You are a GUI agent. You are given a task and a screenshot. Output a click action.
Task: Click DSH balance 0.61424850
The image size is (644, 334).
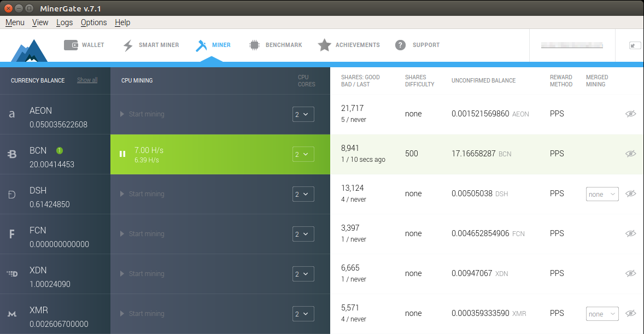tap(50, 204)
